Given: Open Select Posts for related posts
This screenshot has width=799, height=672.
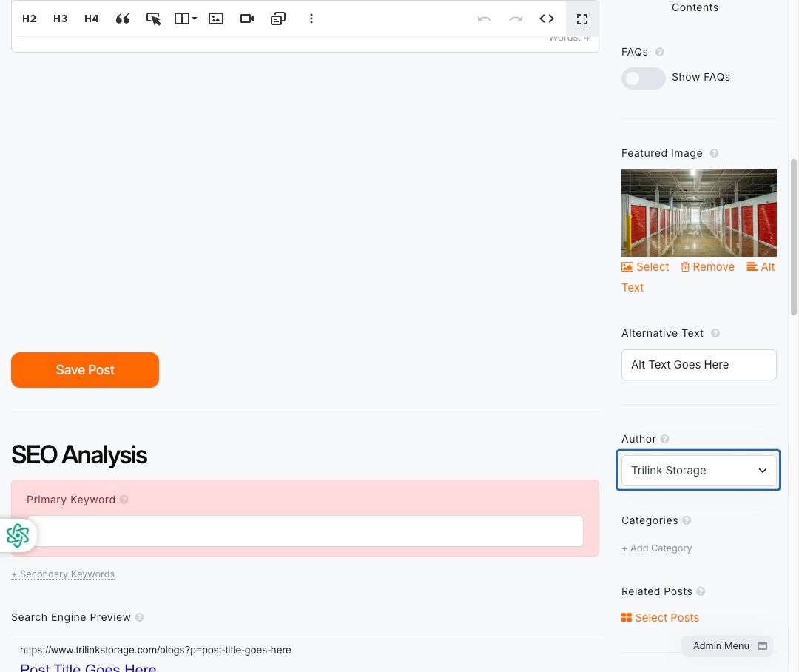Looking at the screenshot, I should pos(661,618).
